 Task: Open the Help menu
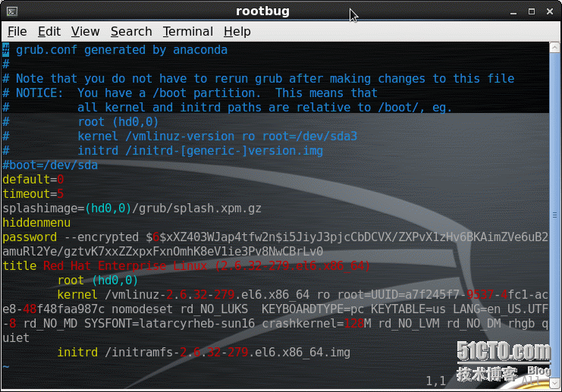point(237,31)
